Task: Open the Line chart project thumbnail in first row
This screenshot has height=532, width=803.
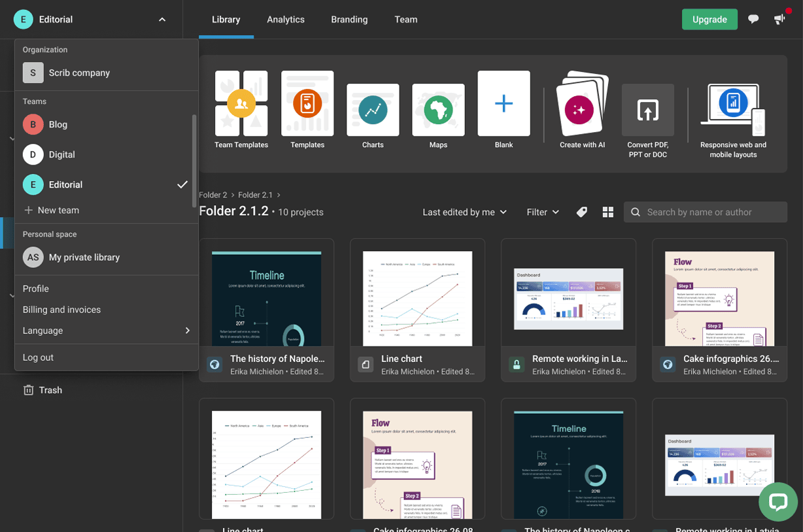Action: click(x=418, y=299)
